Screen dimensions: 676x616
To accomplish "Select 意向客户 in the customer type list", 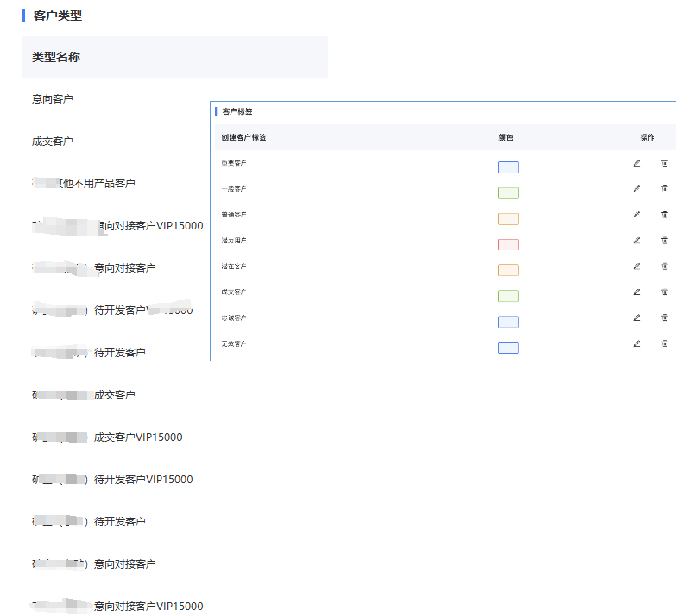I will click(x=53, y=99).
